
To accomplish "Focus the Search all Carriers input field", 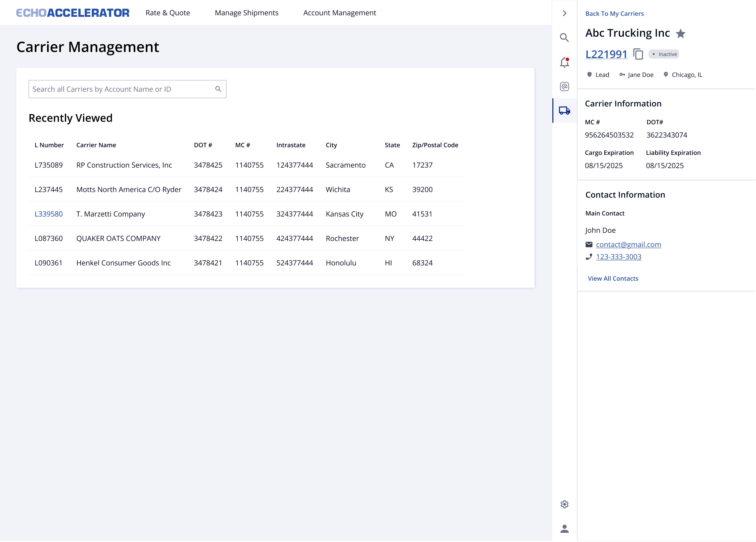I will [127, 89].
